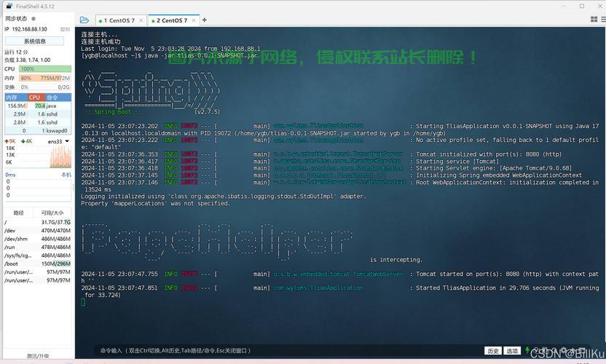Click the CPU 100% usage bar
Viewport: 606px width, 364px height.
pos(45,68)
